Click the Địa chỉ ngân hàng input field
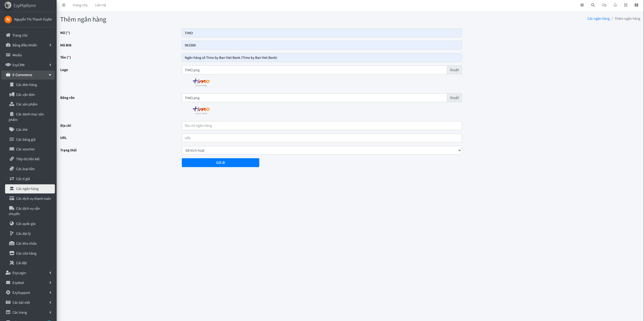The height and width of the screenshot is (321, 644). pos(321,126)
